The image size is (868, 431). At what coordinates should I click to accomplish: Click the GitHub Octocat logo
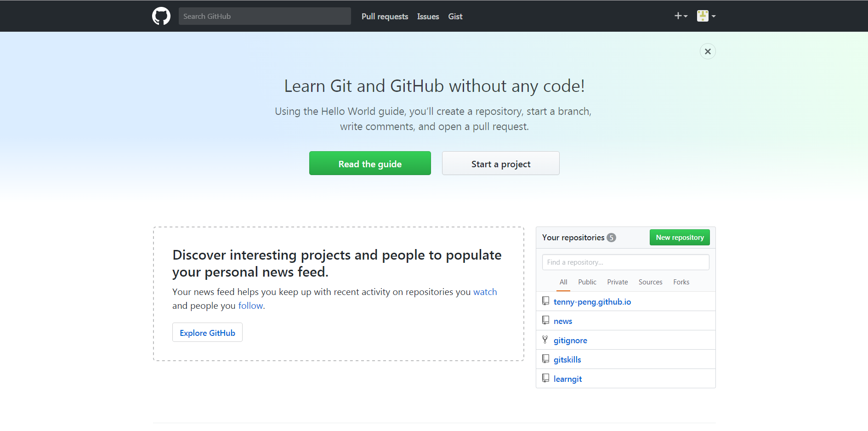(x=161, y=16)
